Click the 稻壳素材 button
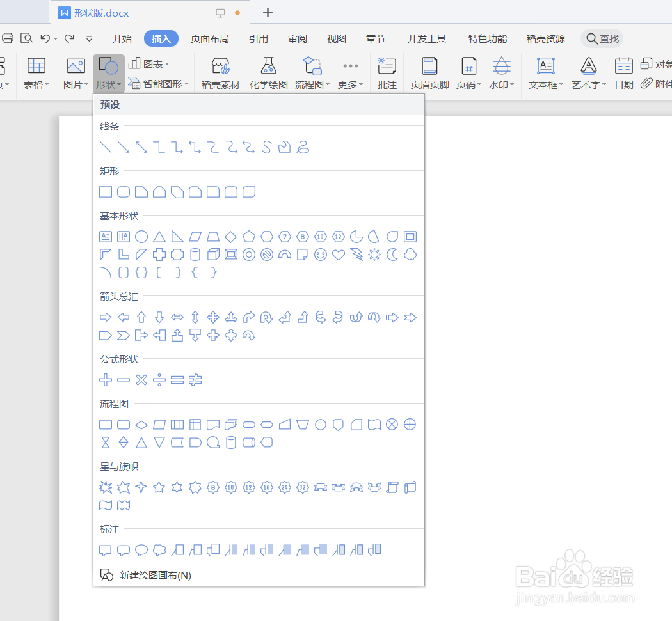The width and height of the screenshot is (672, 621). click(221, 74)
